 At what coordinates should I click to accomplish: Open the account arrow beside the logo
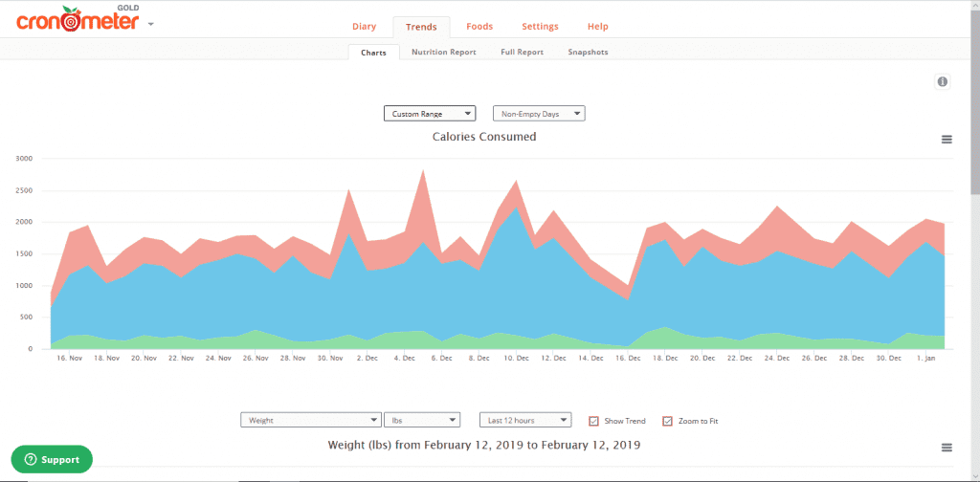tap(151, 24)
